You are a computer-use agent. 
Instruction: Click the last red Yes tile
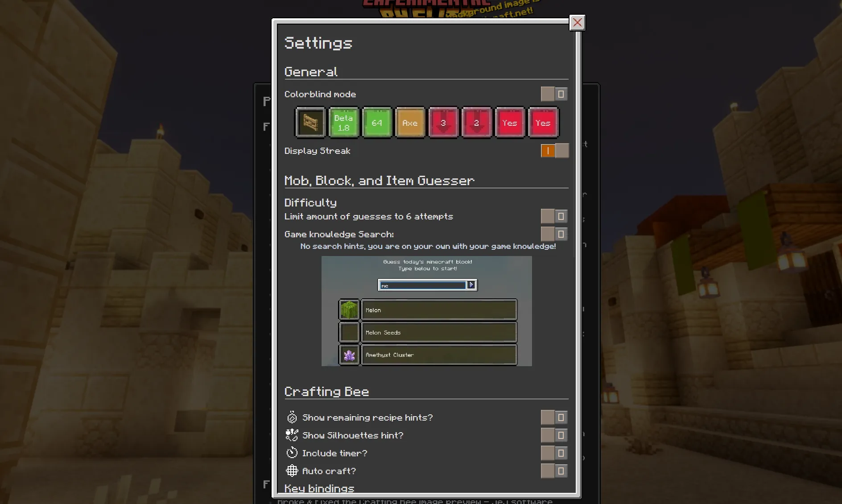(543, 122)
